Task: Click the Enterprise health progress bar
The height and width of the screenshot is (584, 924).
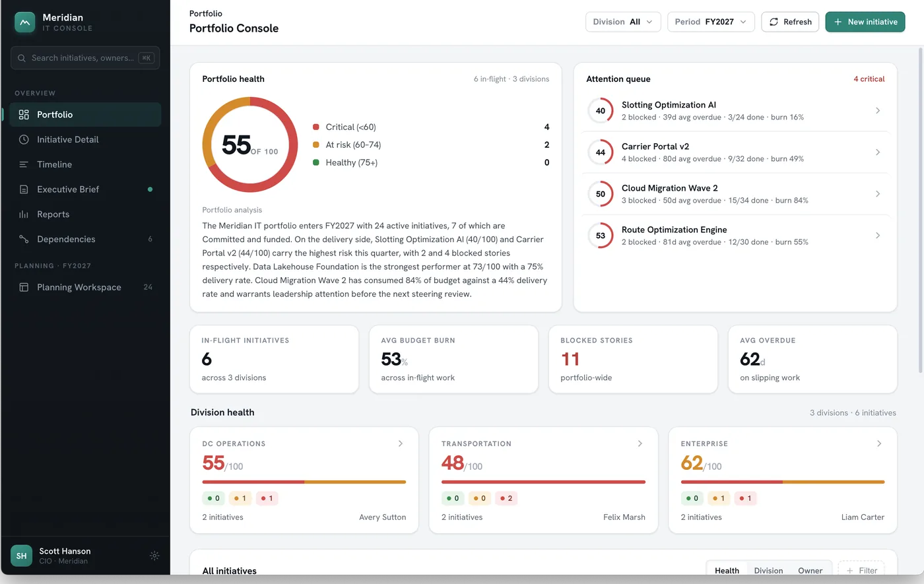Action: tap(783, 482)
